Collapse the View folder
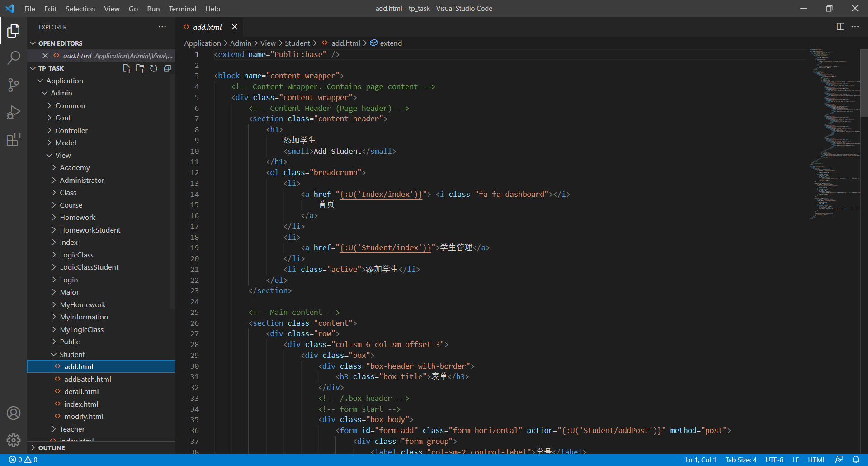This screenshot has height=466, width=868. [x=101, y=155]
